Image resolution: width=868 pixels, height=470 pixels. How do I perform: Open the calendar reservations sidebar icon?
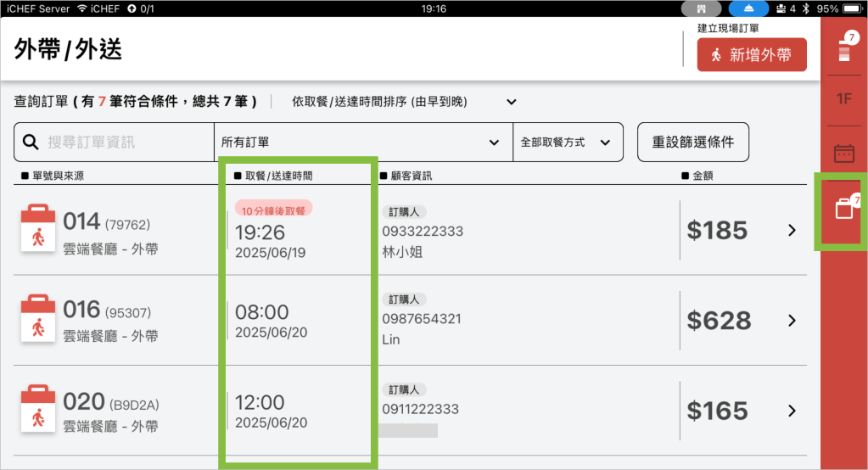point(843,154)
